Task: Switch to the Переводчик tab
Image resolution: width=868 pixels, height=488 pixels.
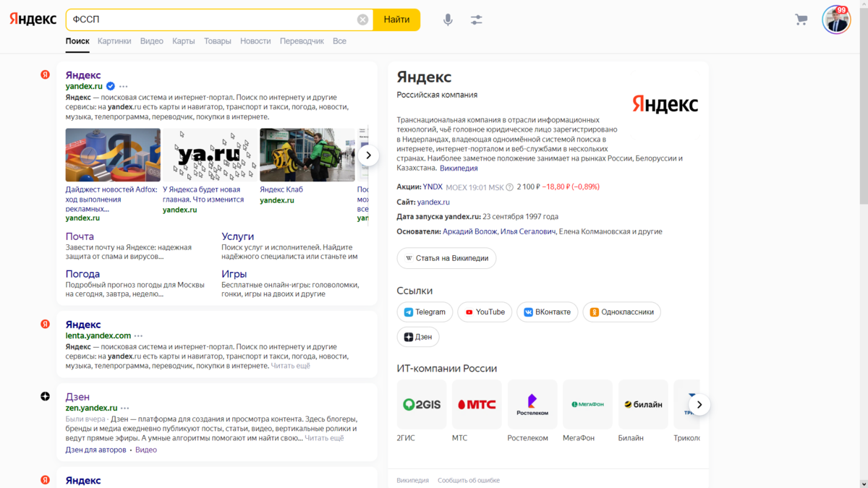Action: (302, 41)
